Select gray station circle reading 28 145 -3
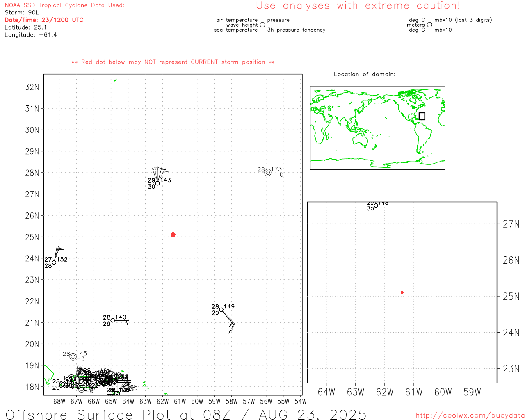This screenshot has height=420, width=525. coord(73,356)
